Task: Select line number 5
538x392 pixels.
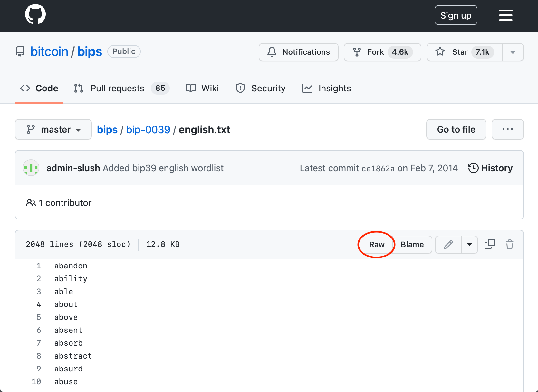Action: tap(39, 317)
